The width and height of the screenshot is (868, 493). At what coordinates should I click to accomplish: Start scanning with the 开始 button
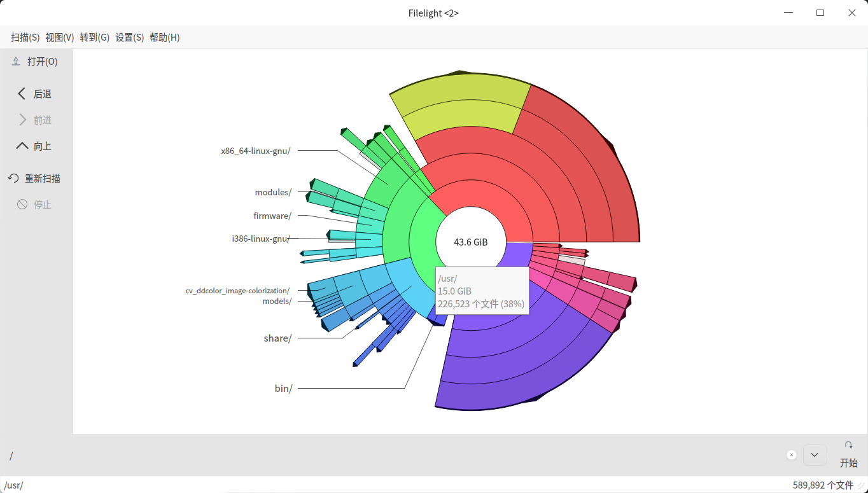point(848,455)
